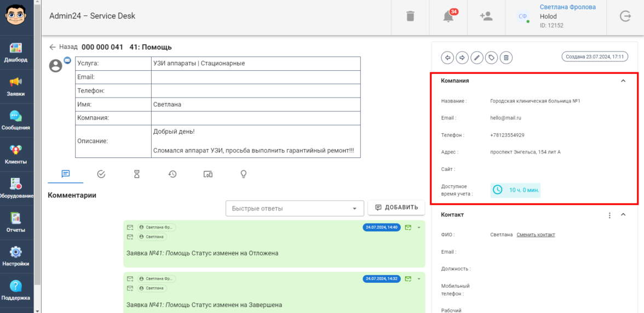This screenshot has width=644, height=313.
Task: Expand options arrow on 14:40 comment
Action: [418, 227]
